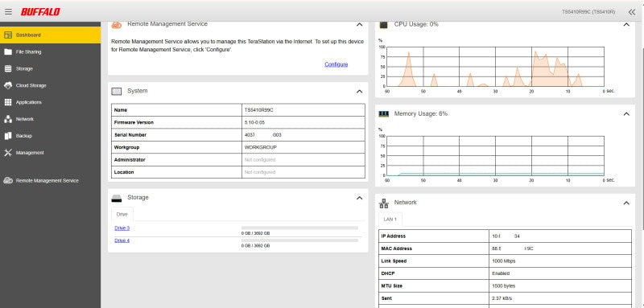Open Dashboard menu item

50,35
